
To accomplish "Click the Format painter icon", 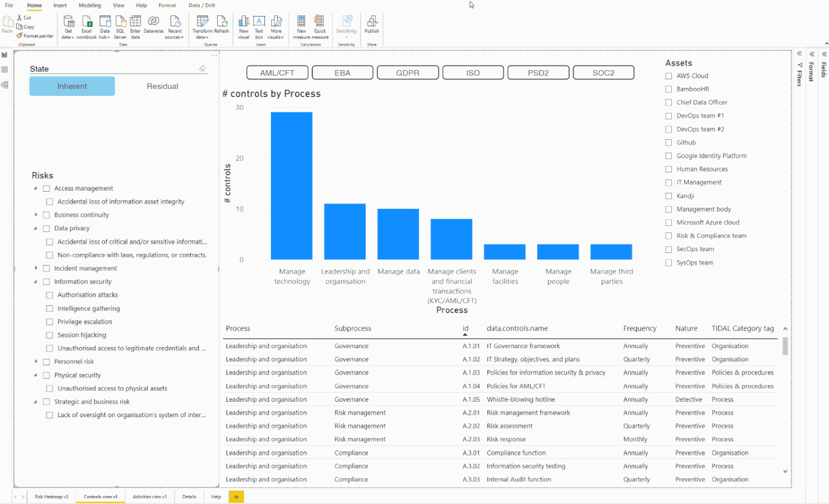I will click(x=19, y=35).
